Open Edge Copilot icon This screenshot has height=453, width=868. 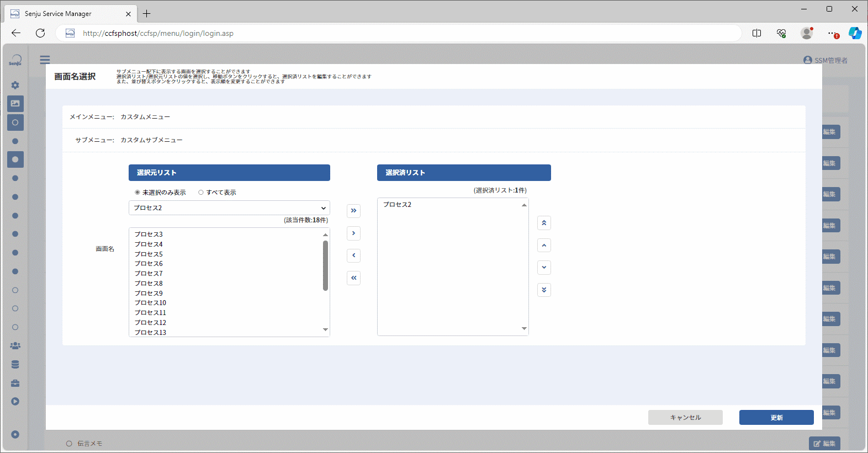855,33
